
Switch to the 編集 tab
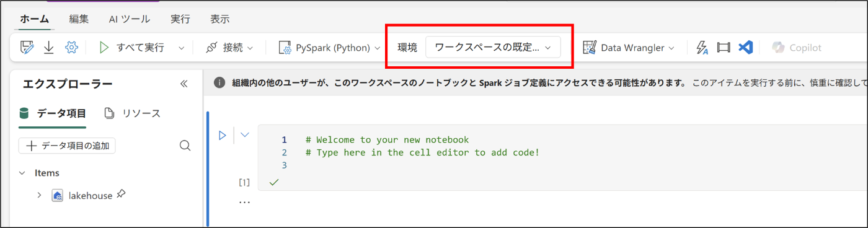[x=79, y=19]
